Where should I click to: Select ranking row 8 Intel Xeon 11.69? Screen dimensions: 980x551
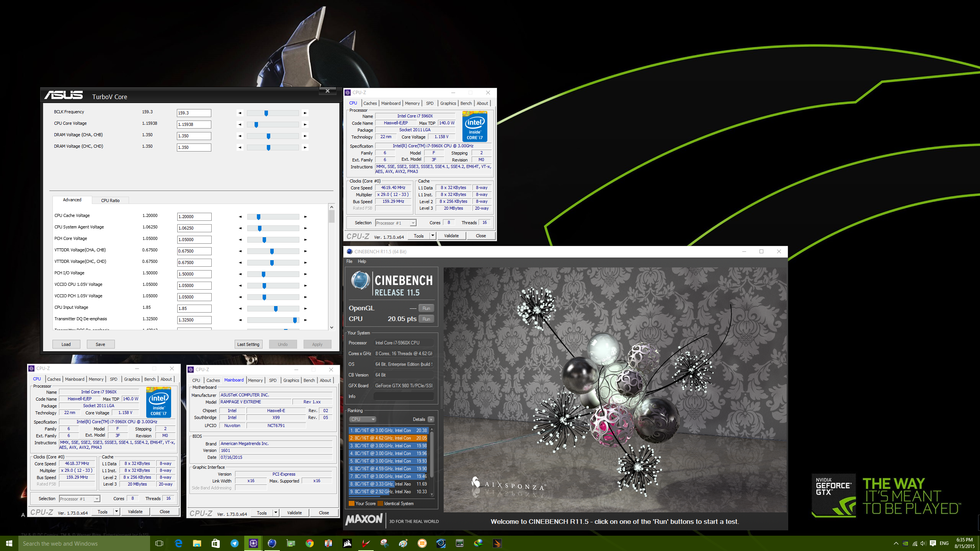point(388,484)
